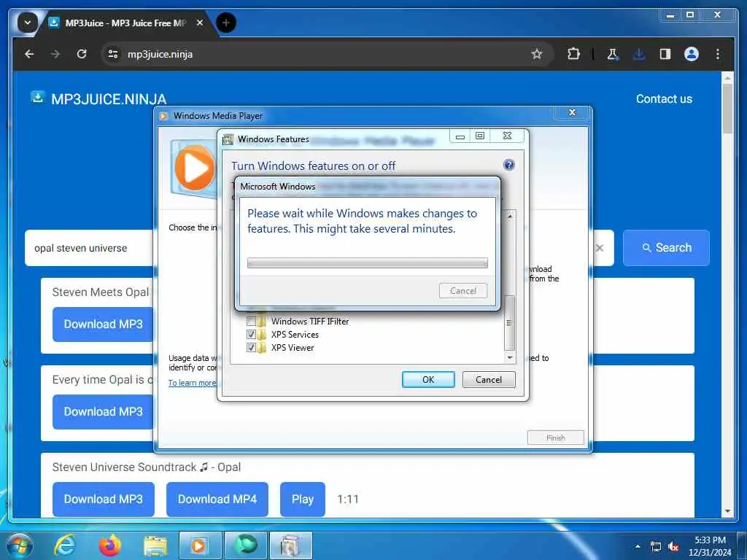Screen dimensions: 747x560
Task: Uncheck the XPS Viewer checkbox
Action: (x=251, y=348)
